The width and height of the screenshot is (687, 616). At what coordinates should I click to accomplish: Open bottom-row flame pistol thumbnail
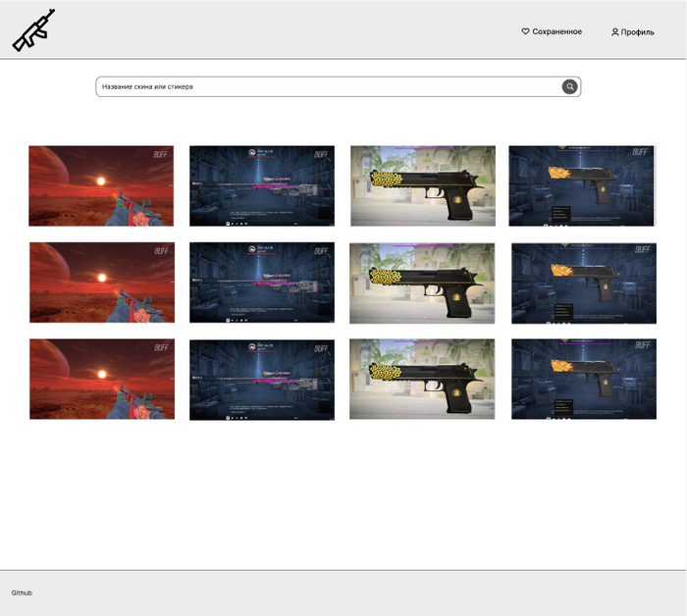point(584,380)
